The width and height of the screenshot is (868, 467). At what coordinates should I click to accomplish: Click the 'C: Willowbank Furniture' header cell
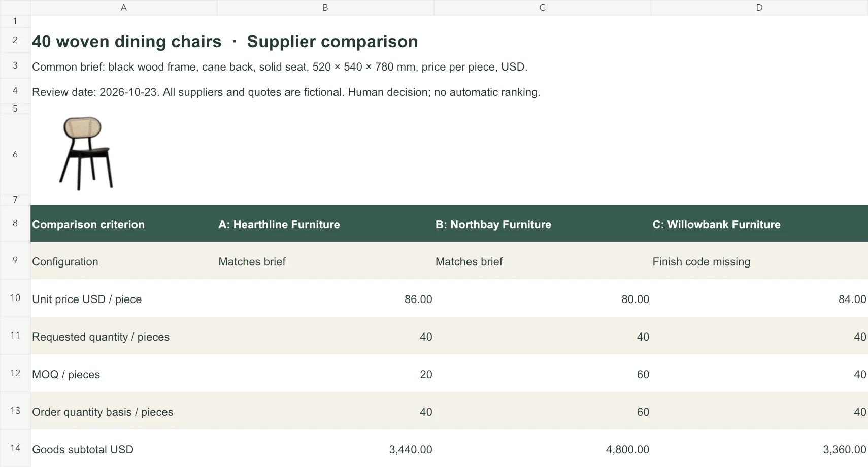click(x=759, y=224)
